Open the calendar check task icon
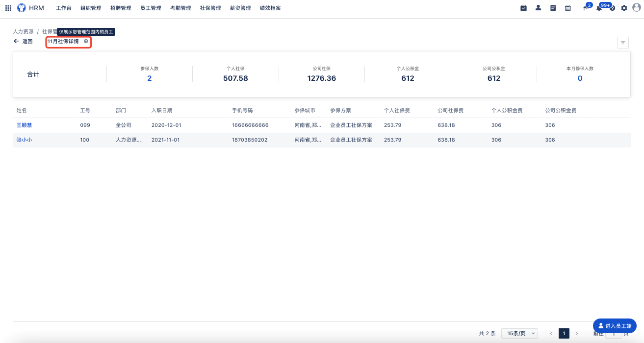This screenshot has height=343, width=644. [x=524, y=8]
